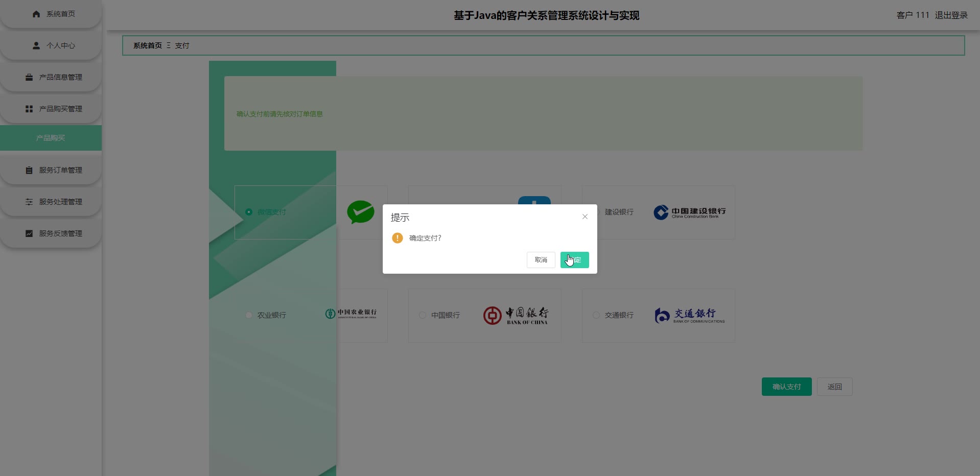The width and height of the screenshot is (980, 476).
Task: Expand the 产品信息管理 menu
Action: 51,77
